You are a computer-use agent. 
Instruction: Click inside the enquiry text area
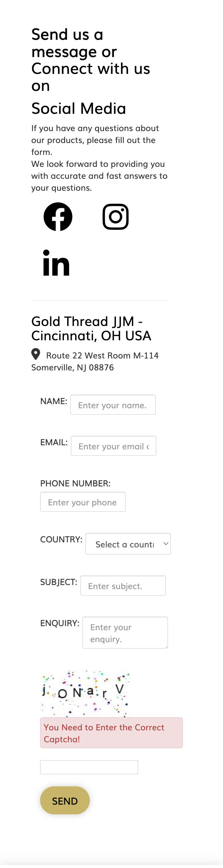point(125,633)
